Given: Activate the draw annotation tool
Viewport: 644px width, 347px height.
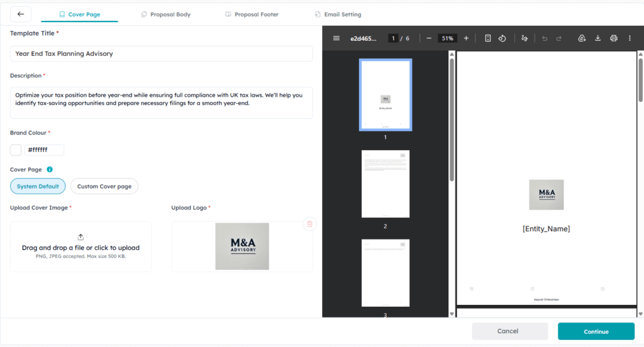Looking at the screenshot, I should [525, 38].
